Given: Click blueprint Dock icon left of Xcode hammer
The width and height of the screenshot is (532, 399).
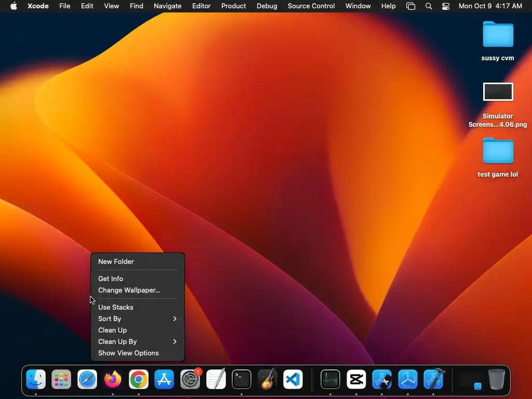Looking at the screenshot, I should pos(408,379).
